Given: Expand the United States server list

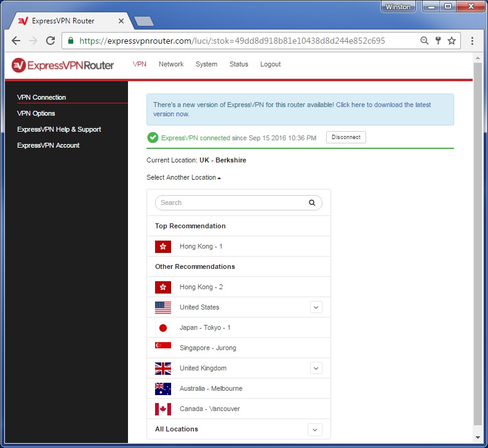Looking at the screenshot, I should coord(316,307).
